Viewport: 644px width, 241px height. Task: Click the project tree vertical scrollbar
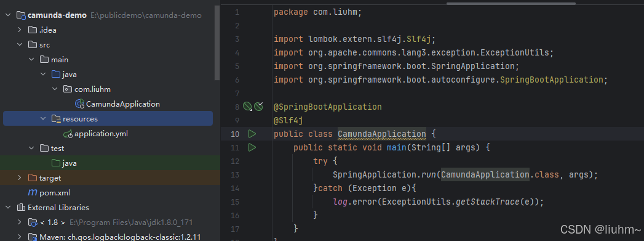click(x=217, y=43)
